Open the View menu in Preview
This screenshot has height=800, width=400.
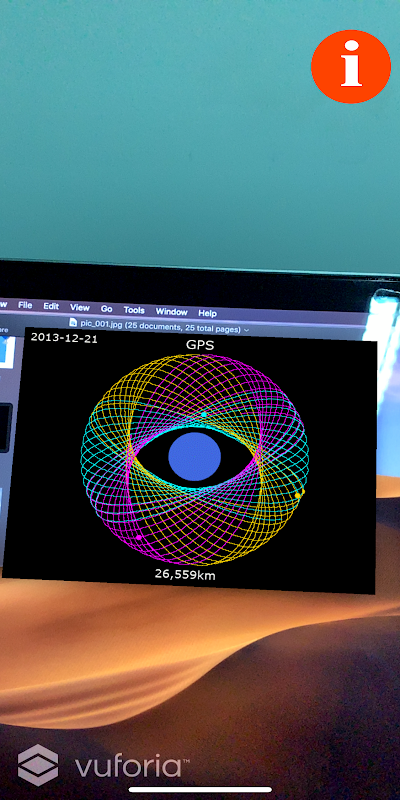[80, 308]
